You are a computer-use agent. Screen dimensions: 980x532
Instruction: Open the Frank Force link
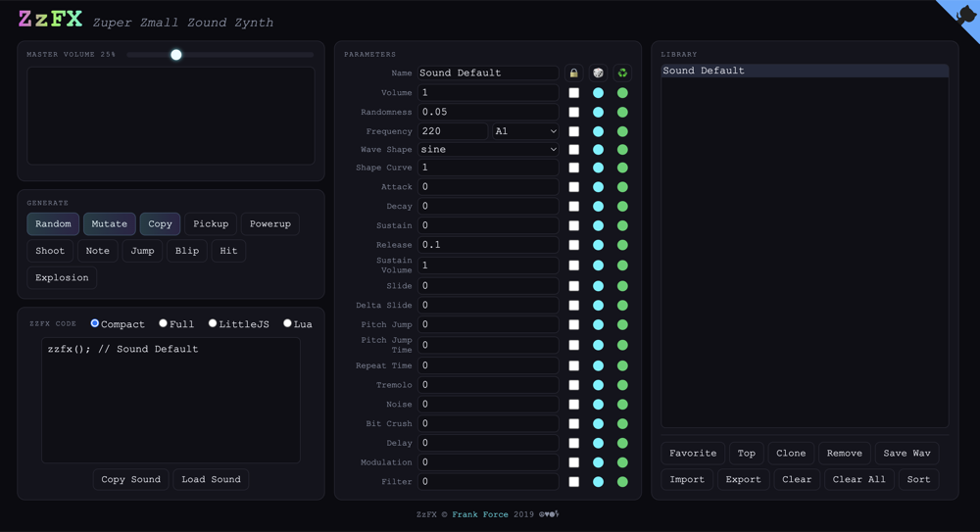[x=480, y=514]
